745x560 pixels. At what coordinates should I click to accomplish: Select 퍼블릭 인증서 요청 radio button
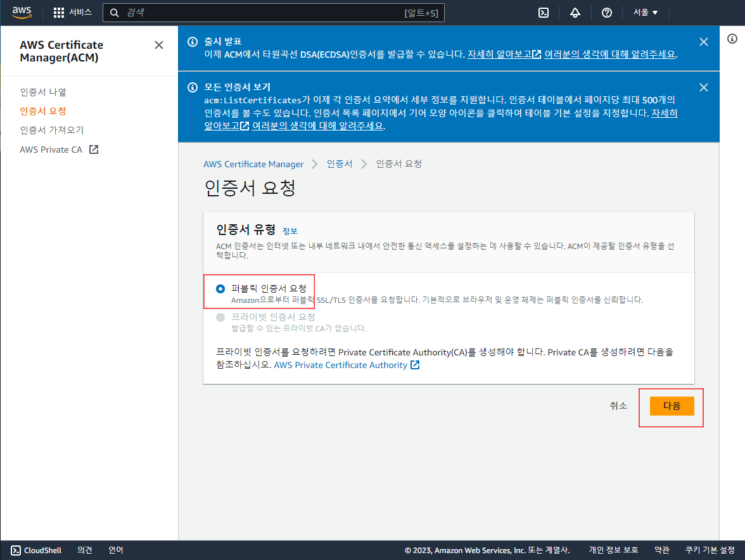[x=220, y=289]
